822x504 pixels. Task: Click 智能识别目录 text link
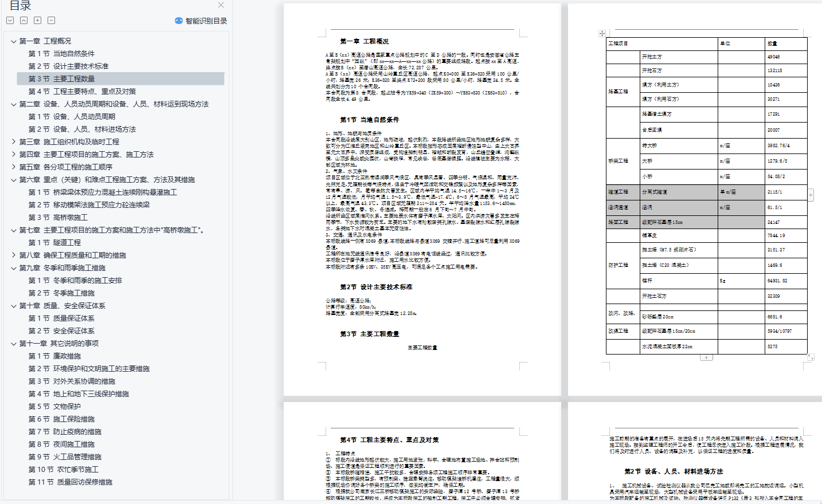tap(206, 21)
